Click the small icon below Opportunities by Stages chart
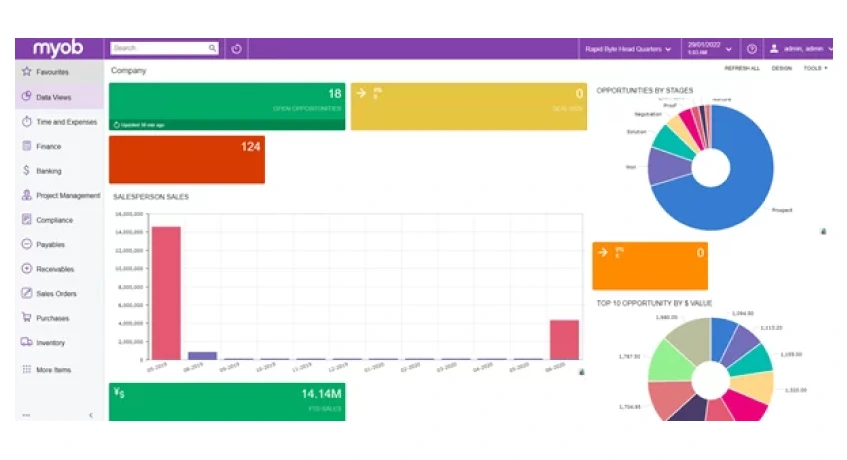The height and width of the screenshot is (460, 847). click(x=823, y=232)
